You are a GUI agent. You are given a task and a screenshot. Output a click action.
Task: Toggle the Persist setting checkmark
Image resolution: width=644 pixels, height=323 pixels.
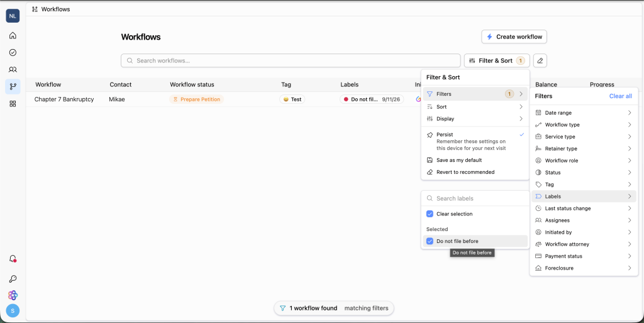pyautogui.click(x=521, y=135)
